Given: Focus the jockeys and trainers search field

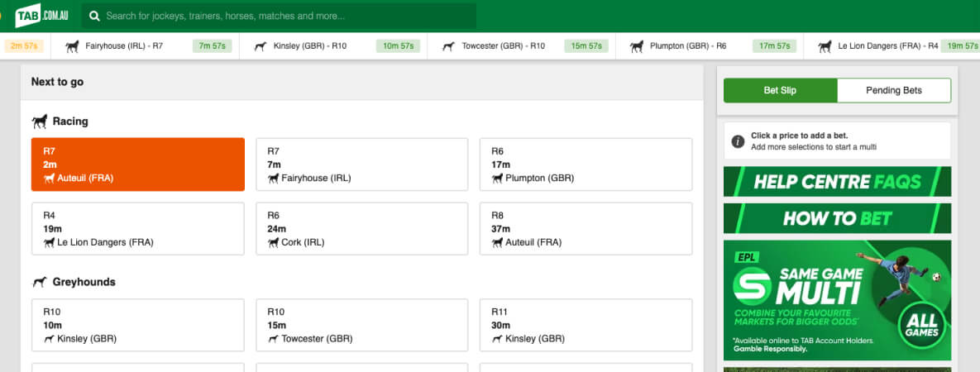Looking at the screenshot, I should [x=279, y=17].
